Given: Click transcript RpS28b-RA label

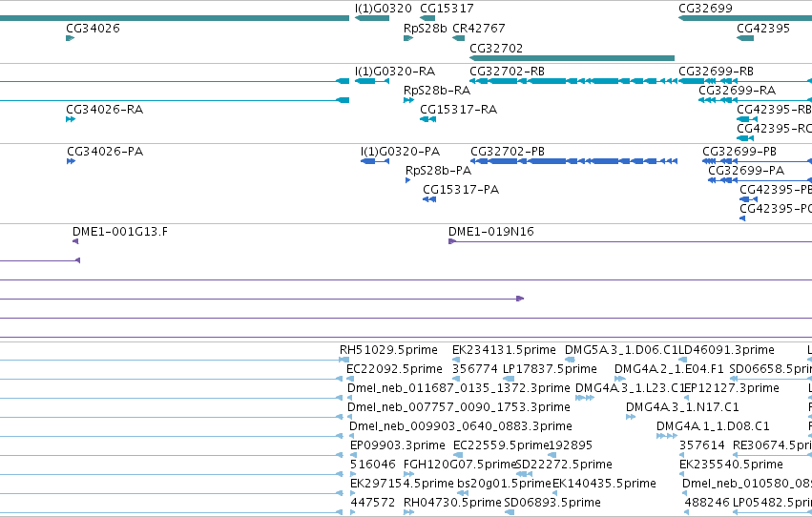Looking at the screenshot, I should click(437, 91).
